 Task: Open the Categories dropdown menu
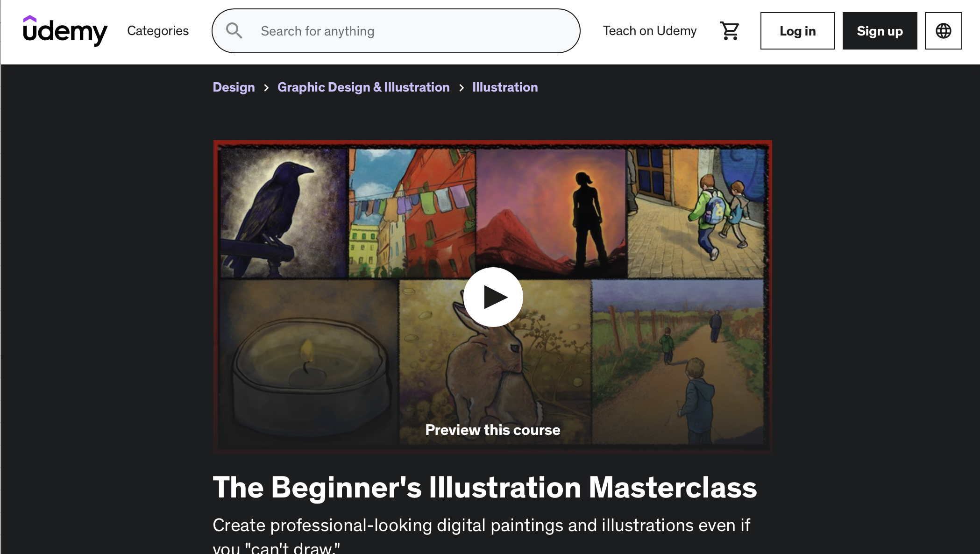pyautogui.click(x=157, y=30)
